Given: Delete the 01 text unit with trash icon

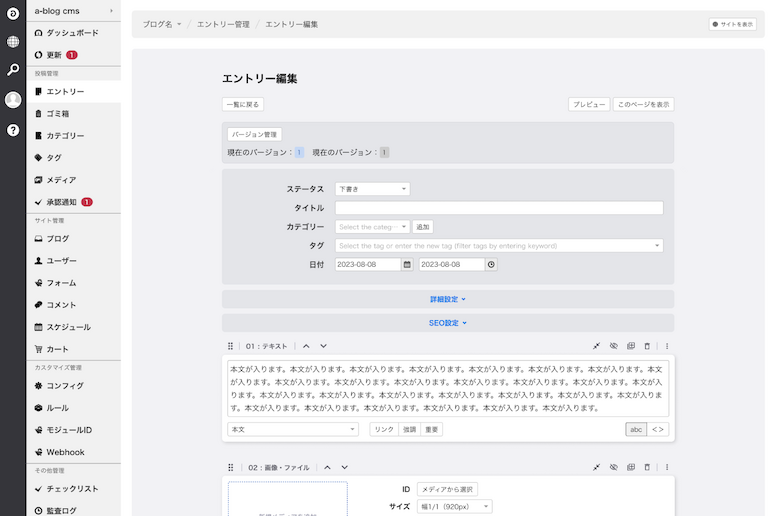Looking at the screenshot, I should click(647, 346).
